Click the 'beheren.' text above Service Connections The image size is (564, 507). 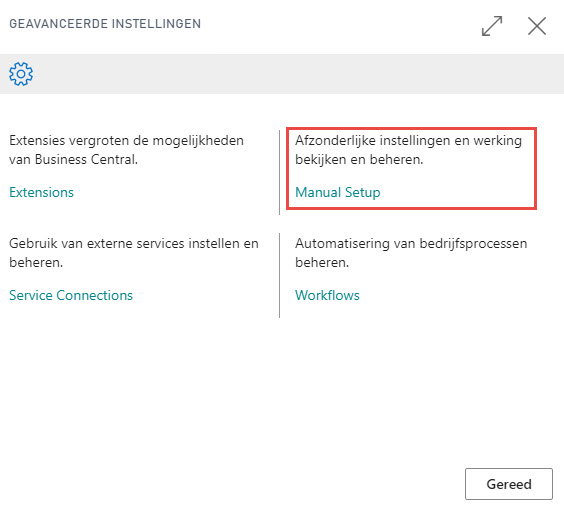36,262
